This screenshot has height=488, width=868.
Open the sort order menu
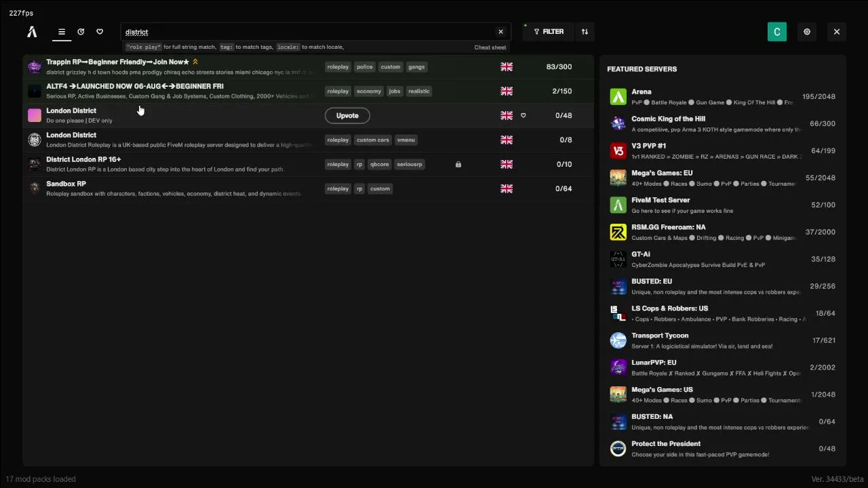point(585,32)
